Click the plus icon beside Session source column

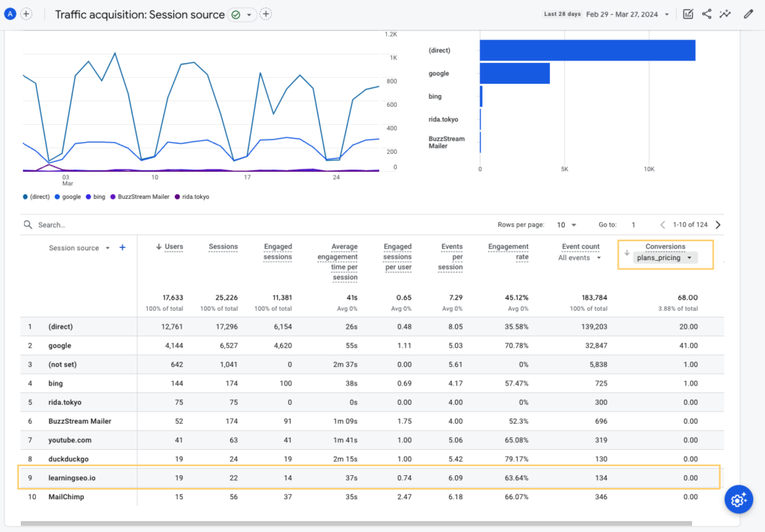click(x=122, y=247)
